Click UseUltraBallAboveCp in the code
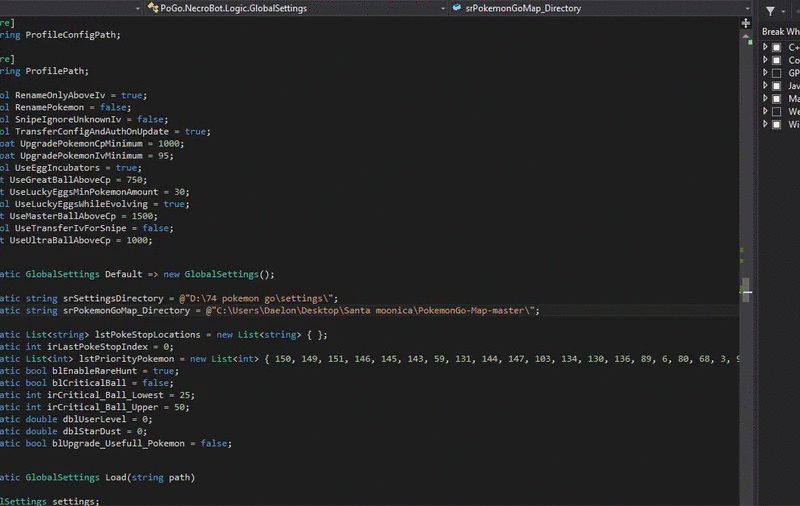800x506 pixels. click(60, 241)
